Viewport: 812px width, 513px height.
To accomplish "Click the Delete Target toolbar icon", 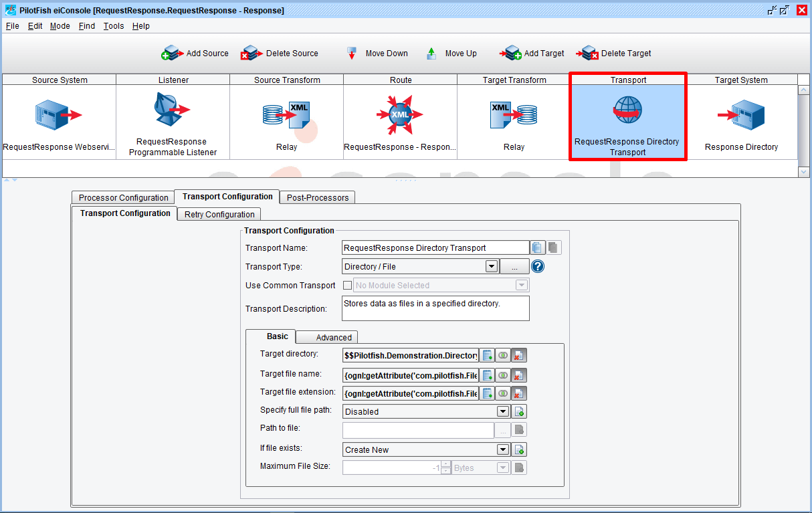I will point(587,53).
